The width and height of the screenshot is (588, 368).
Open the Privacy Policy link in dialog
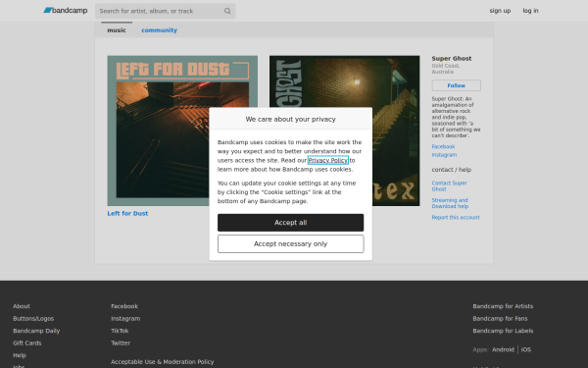pyautogui.click(x=327, y=160)
